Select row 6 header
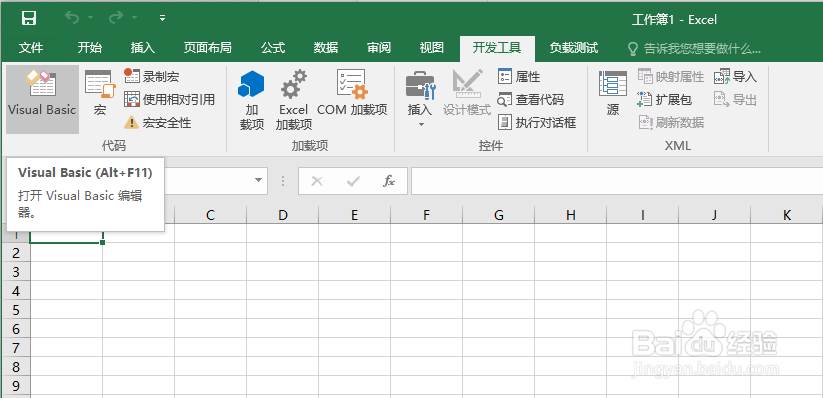This screenshot has width=823, height=398. [15, 329]
